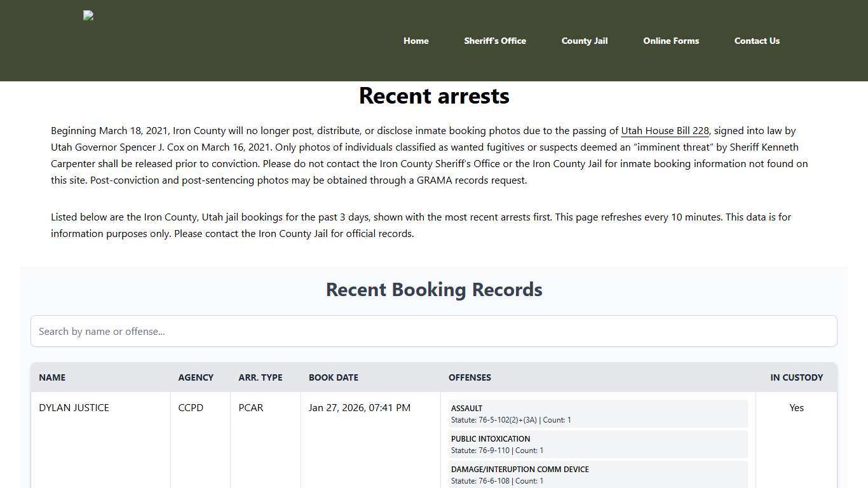Open the Contact Us page
868x488 pixels.
pyautogui.click(x=757, y=41)
